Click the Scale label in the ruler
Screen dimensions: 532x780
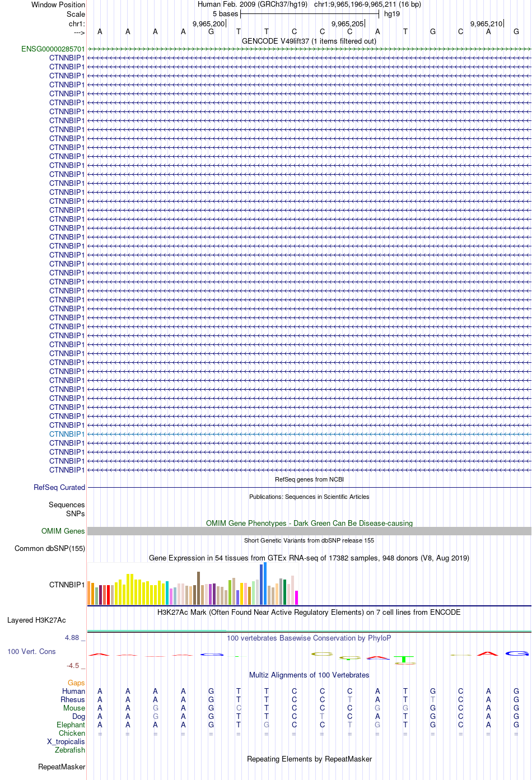(x=76, y=15)
